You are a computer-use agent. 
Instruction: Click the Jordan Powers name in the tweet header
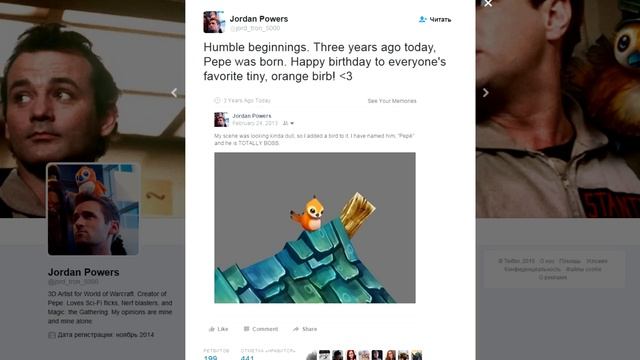259,19
